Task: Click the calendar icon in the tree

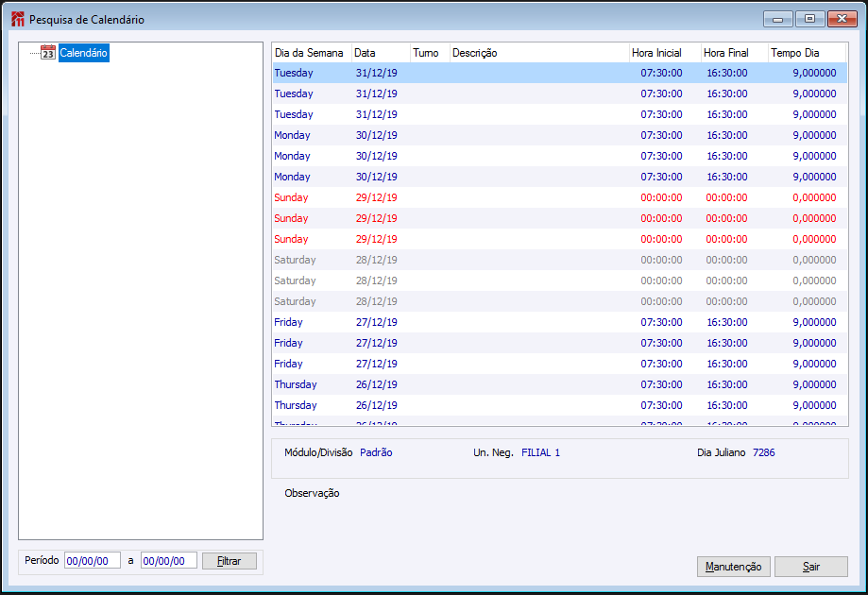Action: coord(48,53)
